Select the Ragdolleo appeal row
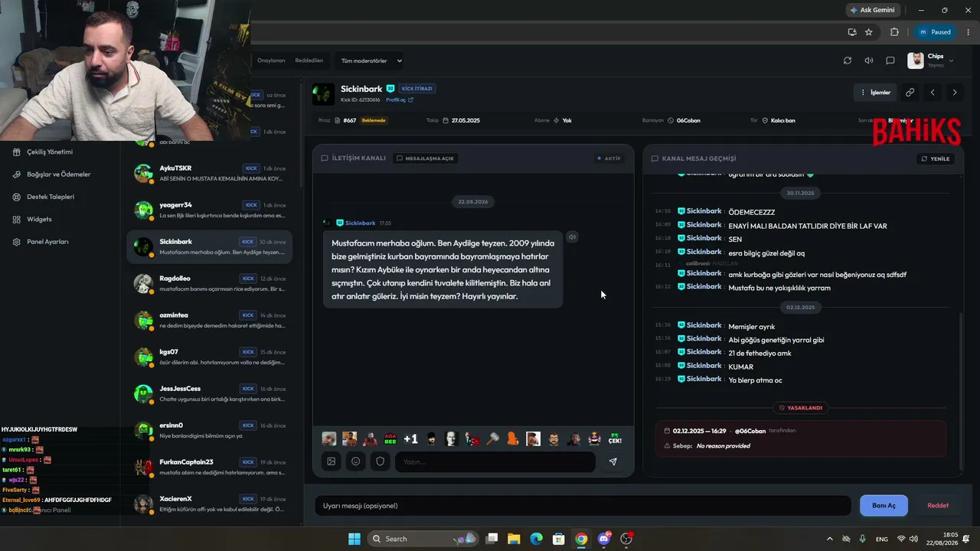Screen dimensions: 980x551 pos(209,283)
